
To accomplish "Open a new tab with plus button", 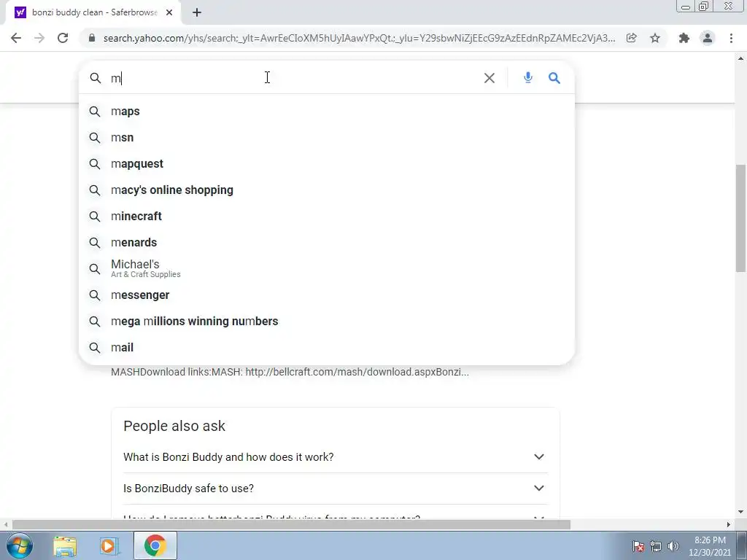I will pyautogui.click(x=197, y=13).
